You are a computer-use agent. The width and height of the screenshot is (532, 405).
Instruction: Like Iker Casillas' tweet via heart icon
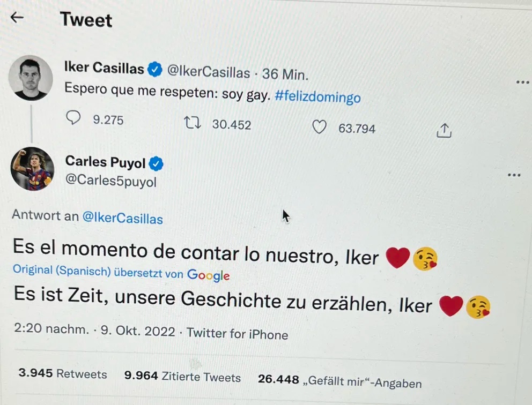pos(320,126)
